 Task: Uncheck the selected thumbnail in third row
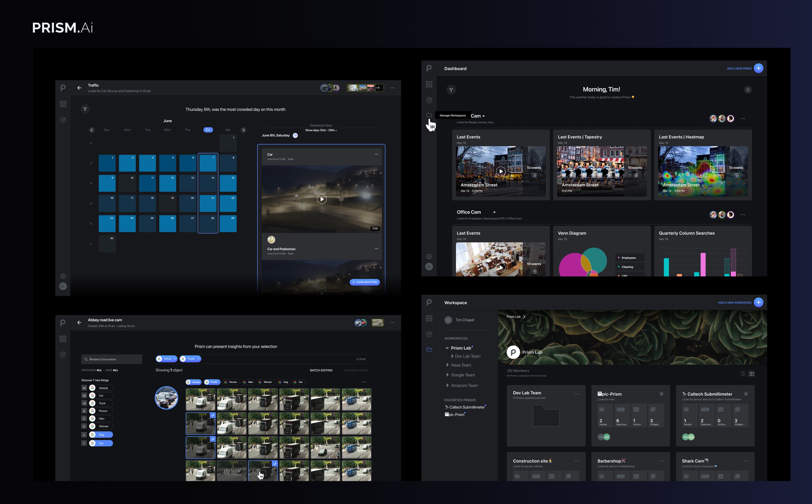[213, 439]
